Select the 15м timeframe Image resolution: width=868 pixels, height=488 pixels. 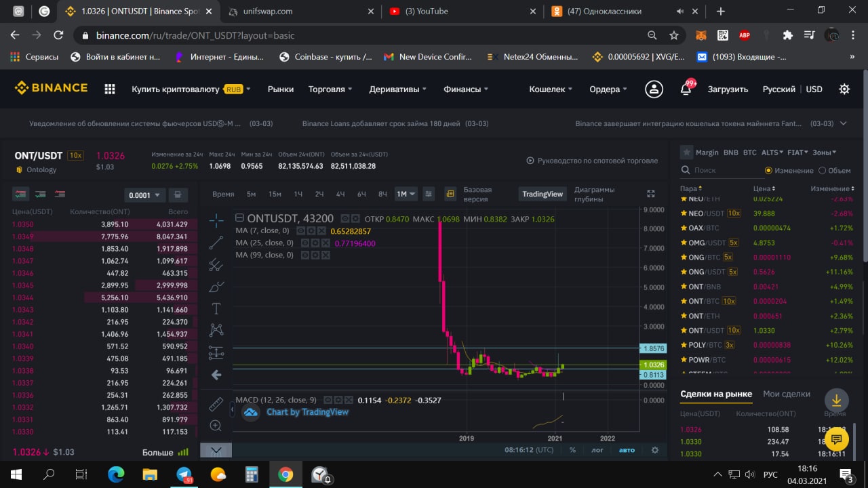[275, 194]
